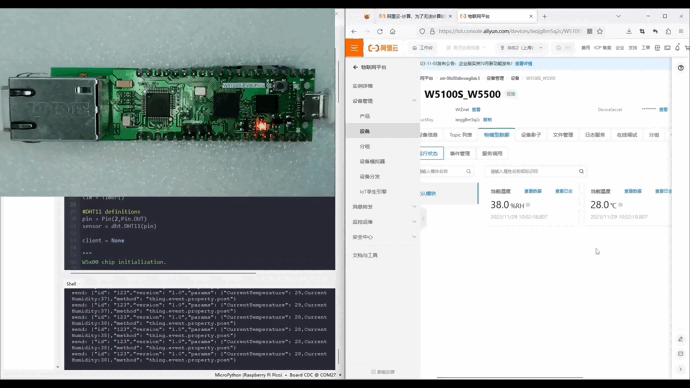The width and height of the screenshot is (690, 388).
Task: Click the padlock site info icon
Action: 432,31
